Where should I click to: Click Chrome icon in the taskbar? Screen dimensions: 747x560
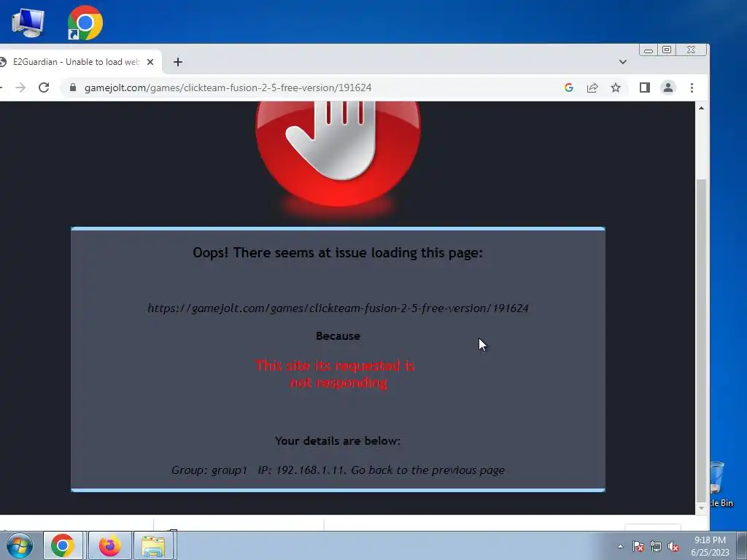(63, 545)
